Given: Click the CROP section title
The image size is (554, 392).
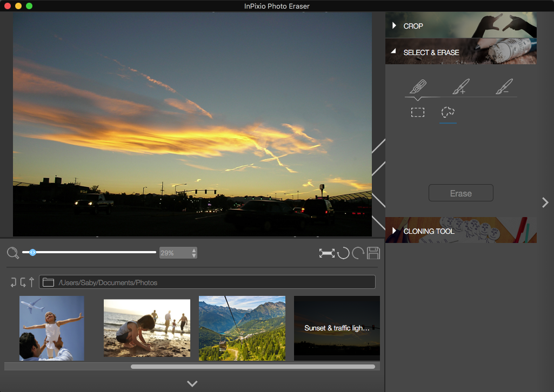Looking at the screenshot, I should (413, 26).
